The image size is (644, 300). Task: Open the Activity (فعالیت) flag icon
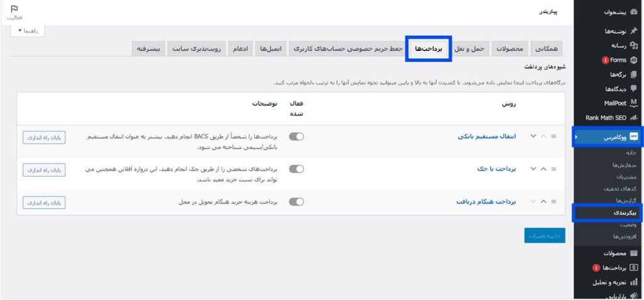[14, 9]
